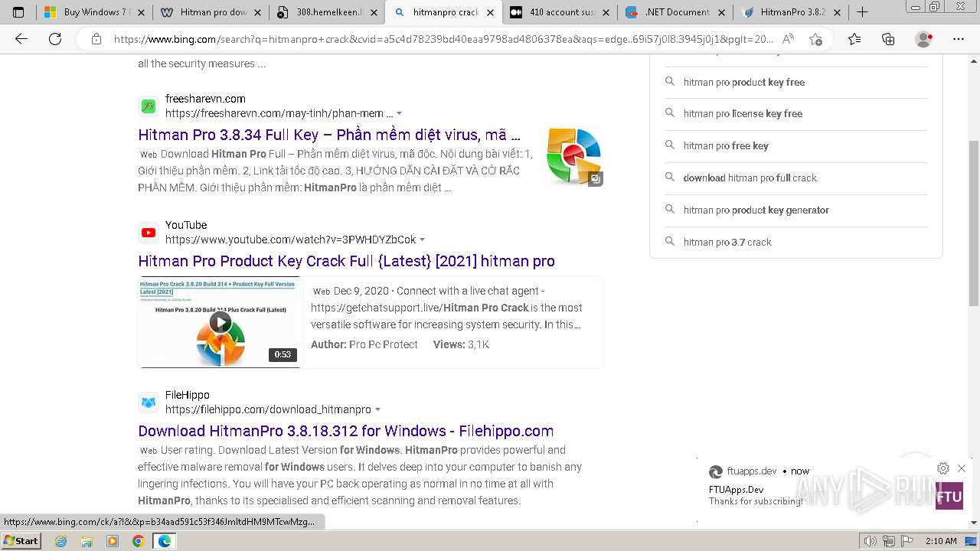Viewport: 980px width, 551px height.
Task: Click the freesharevn.com URL text
Action: tap(279, 113)
